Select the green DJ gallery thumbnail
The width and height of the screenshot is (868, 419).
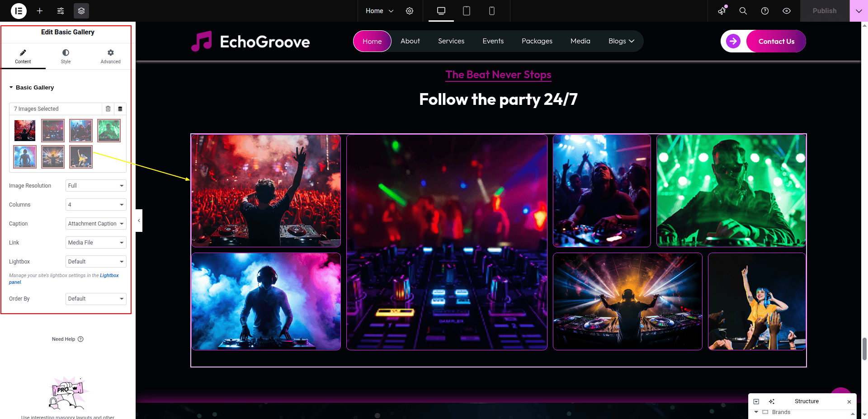tap(109, 131)
